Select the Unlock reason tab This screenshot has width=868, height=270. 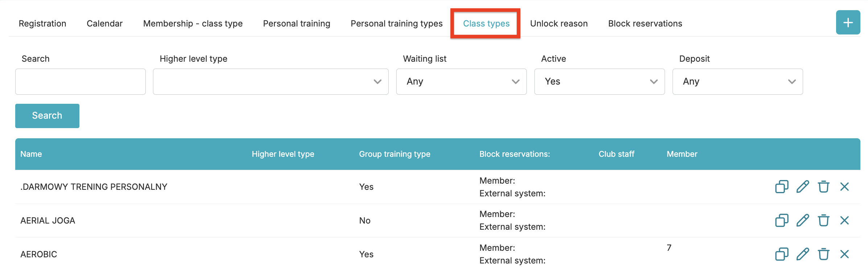point(559,24)
